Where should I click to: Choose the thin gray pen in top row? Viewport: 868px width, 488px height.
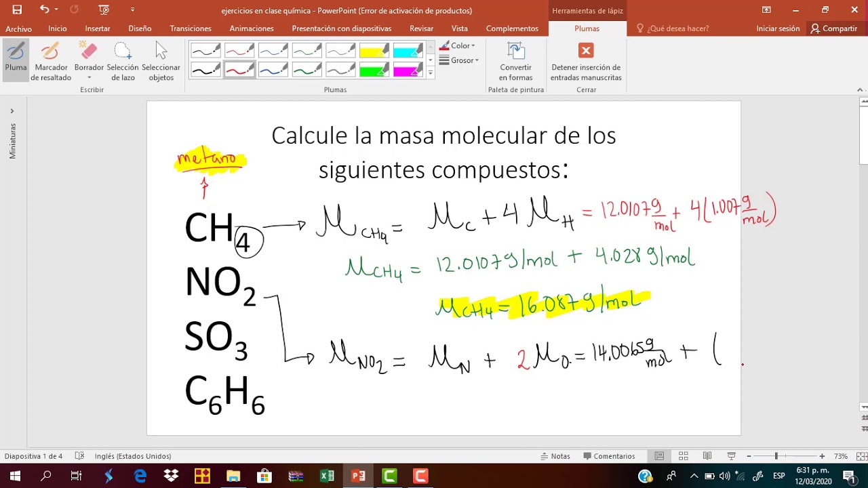(340, 50)
